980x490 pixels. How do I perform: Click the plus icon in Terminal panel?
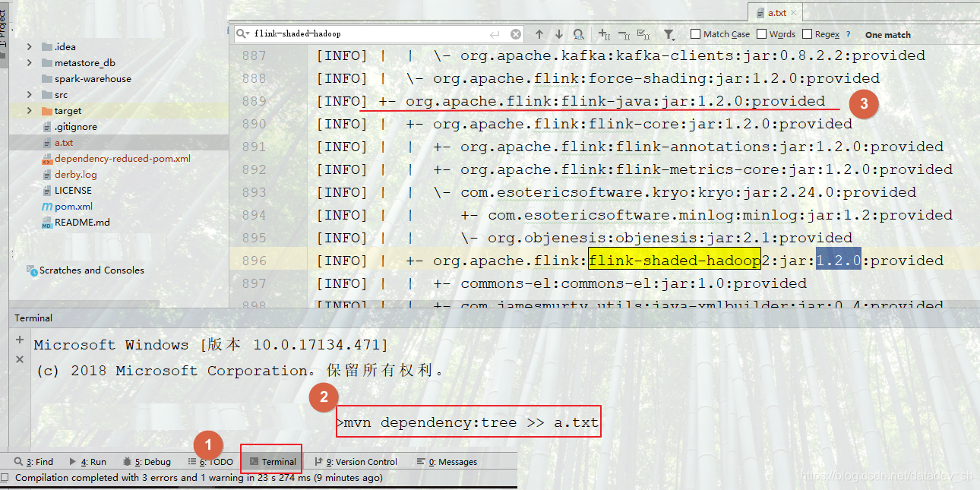[x=20, y=340]
